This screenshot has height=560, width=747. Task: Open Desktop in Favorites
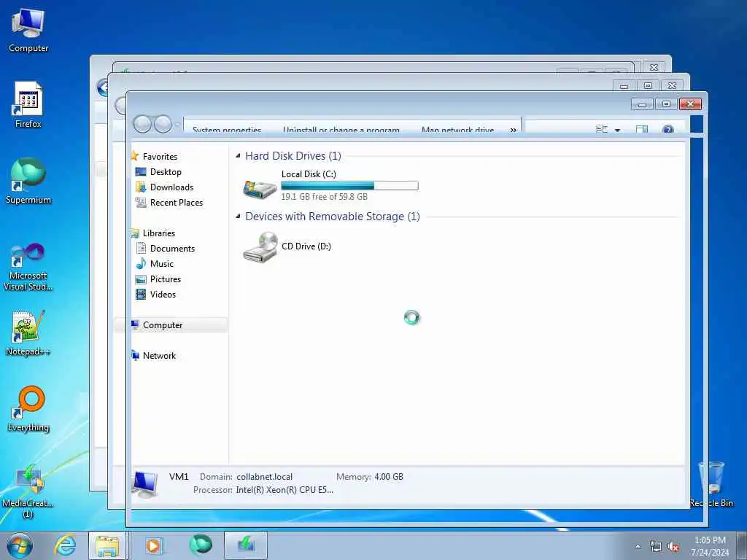click(166, 172)
